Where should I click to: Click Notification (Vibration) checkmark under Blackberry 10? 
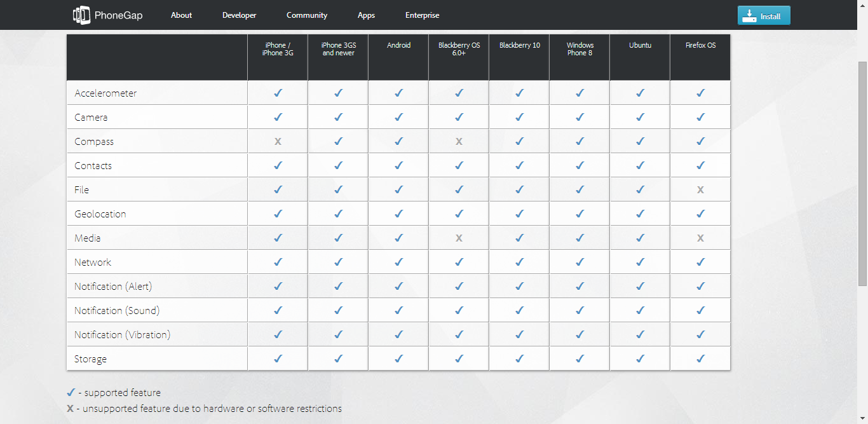pos(519,334)
